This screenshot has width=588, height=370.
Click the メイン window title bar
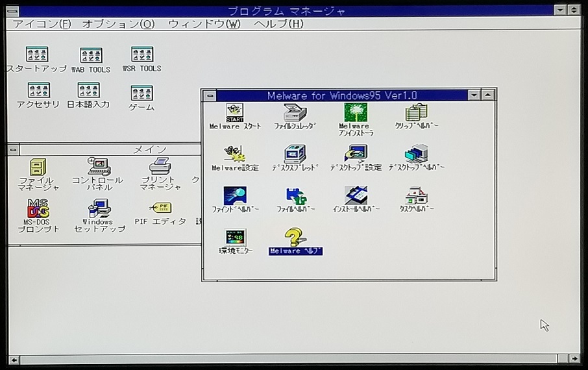[110, 150]
